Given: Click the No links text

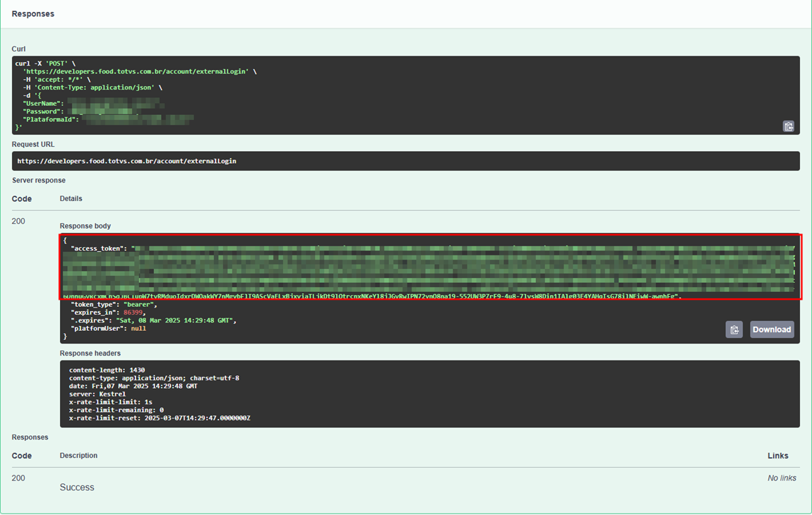Looking at the screenshot, I should click(782, 478).
